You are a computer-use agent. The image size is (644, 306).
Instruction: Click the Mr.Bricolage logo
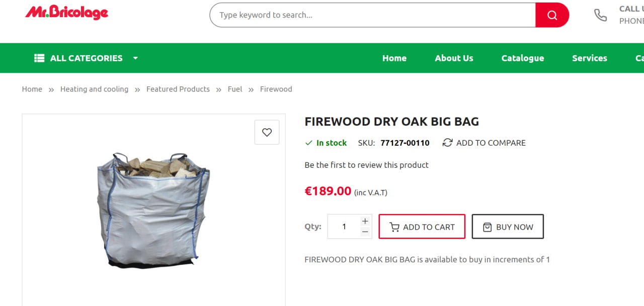pos(66,13)
